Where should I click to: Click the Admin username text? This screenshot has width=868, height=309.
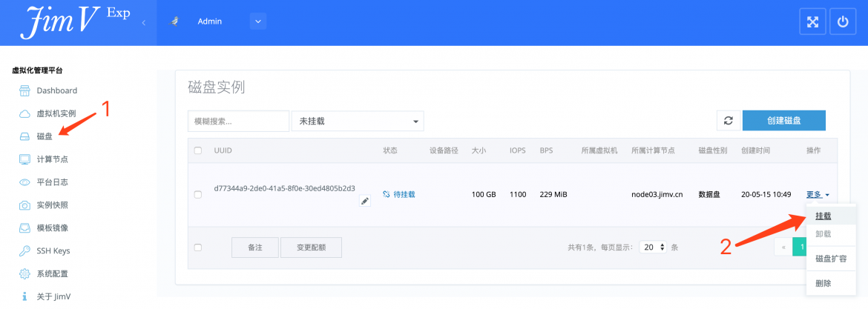click(210, 21)
